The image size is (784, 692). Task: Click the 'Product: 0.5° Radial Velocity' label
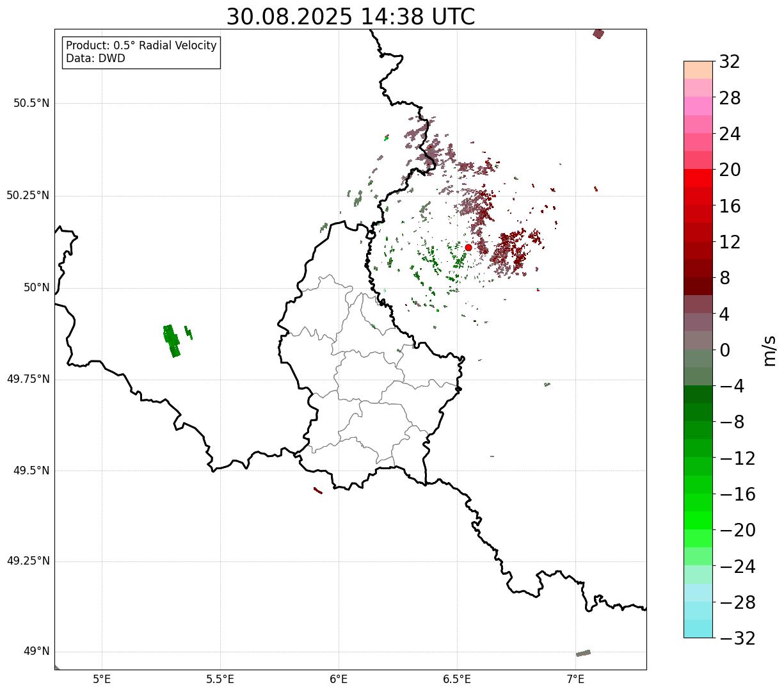[x=141, y=46]
